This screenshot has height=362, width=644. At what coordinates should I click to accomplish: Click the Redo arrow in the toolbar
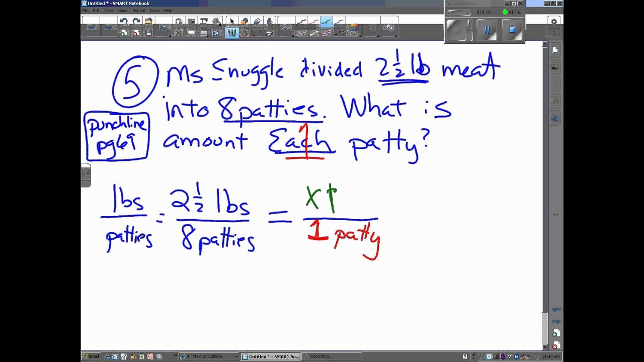136,21
